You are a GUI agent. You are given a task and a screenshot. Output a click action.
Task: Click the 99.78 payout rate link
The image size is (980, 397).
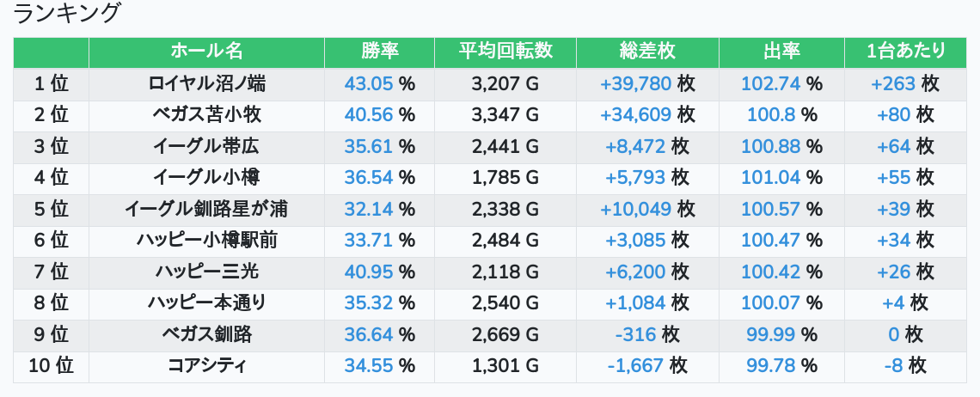[770, 365]
